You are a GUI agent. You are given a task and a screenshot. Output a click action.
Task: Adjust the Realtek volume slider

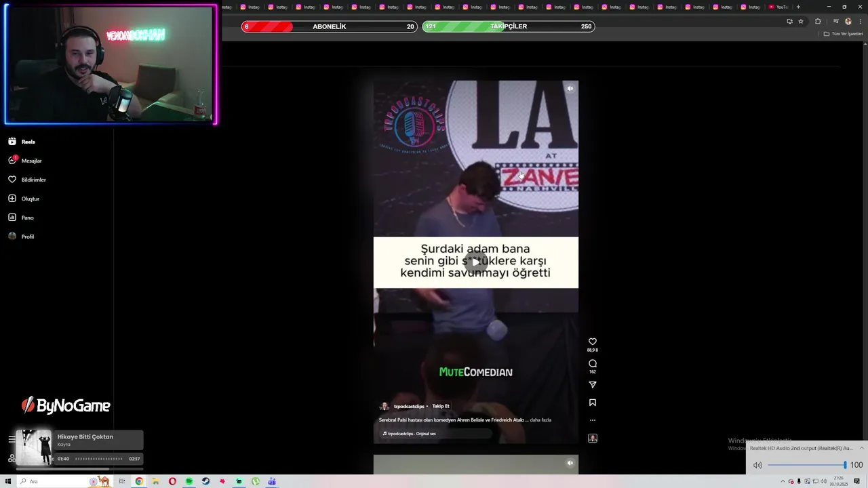807,465
